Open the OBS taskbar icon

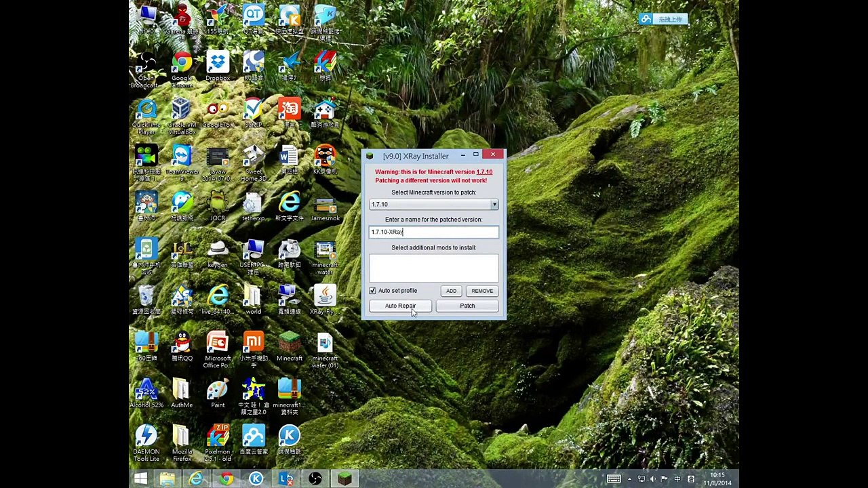pos(315,479)
